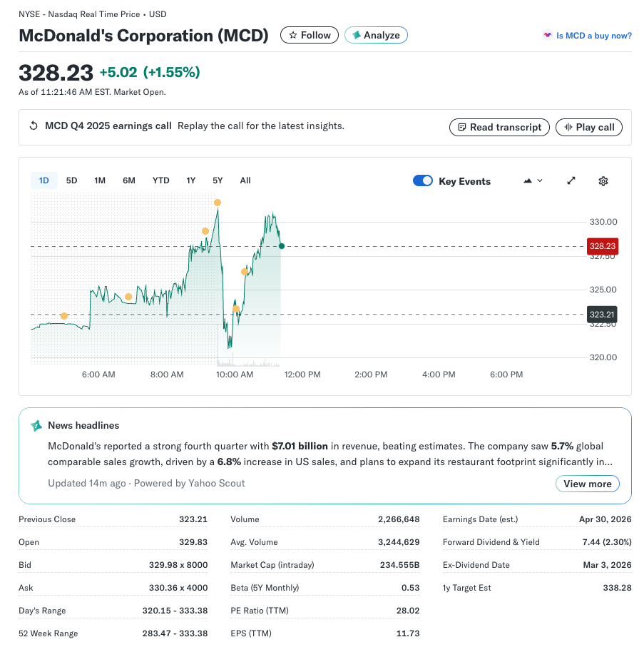
Task: Show the All time chart range
Action: tap(245, 180)
